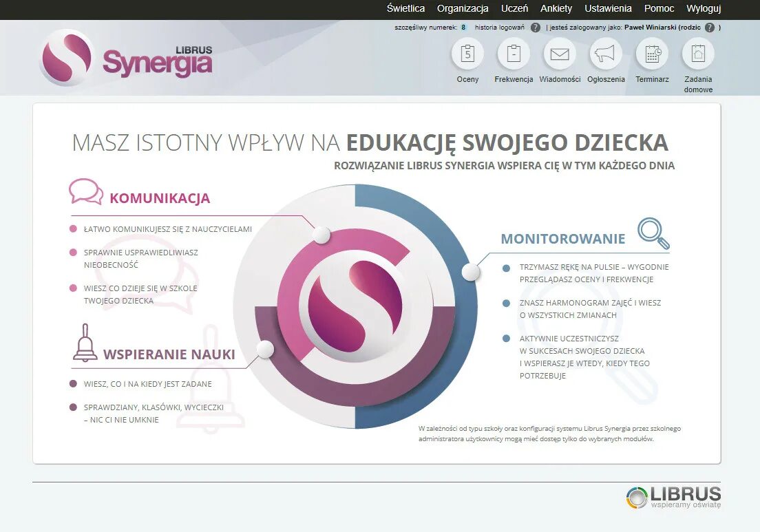This screenshot has width=760, height=532.
Task: Click text 'SPRAWNIE USPRAWIEDLIWIASZ NIEOBECNOŚĆ'
Action: 140,259
